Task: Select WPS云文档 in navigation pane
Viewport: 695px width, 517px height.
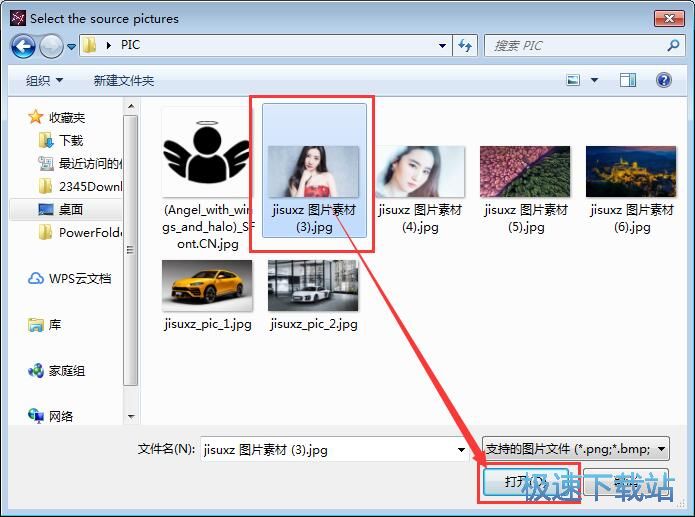Action: (80, 278)
